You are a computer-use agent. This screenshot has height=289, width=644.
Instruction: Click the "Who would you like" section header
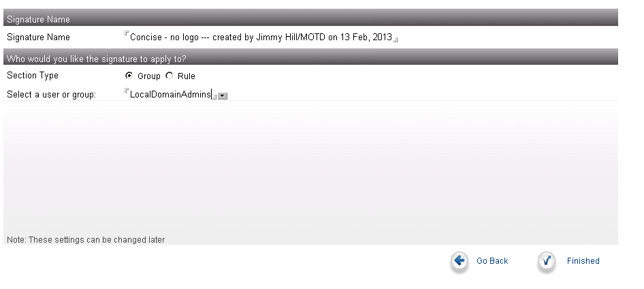click(310, 57)
